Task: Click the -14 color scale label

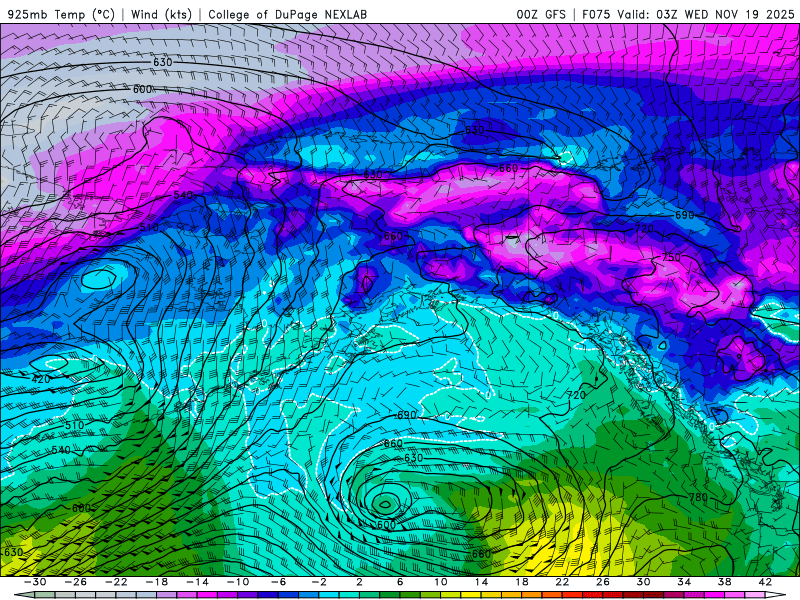Action: point(197,582)
